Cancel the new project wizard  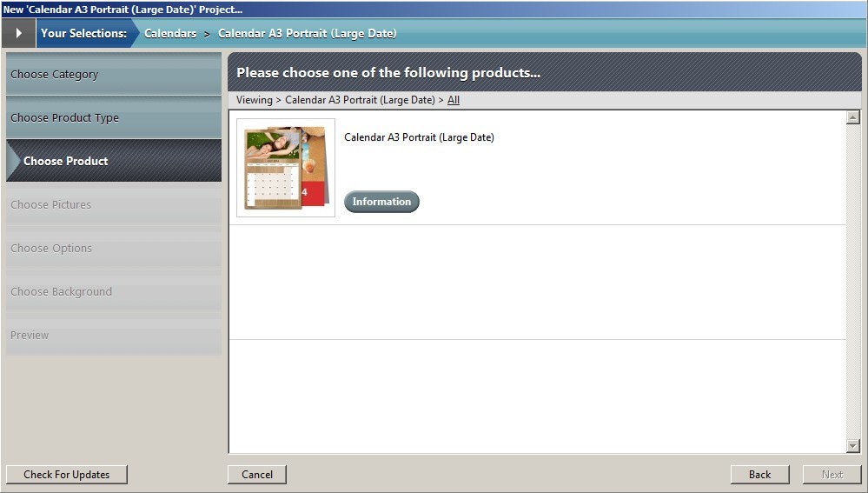[257, 475]
